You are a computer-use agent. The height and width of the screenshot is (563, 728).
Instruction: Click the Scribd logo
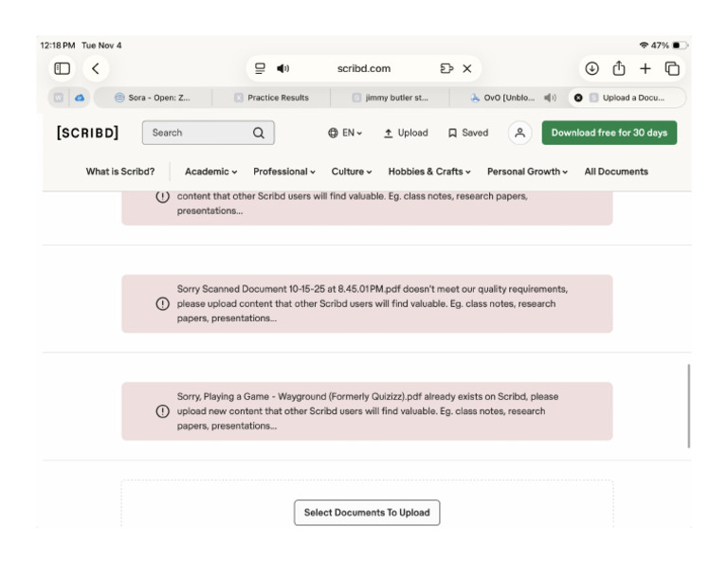[x=88, y=133]
